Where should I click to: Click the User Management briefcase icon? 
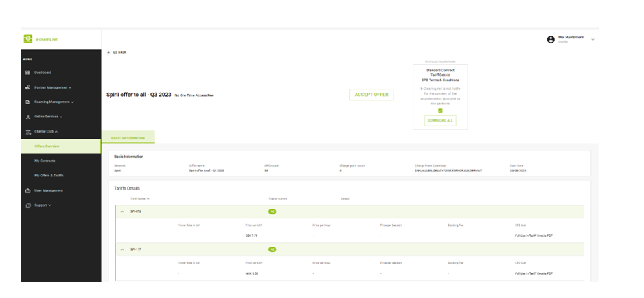[x=28, y=191]
